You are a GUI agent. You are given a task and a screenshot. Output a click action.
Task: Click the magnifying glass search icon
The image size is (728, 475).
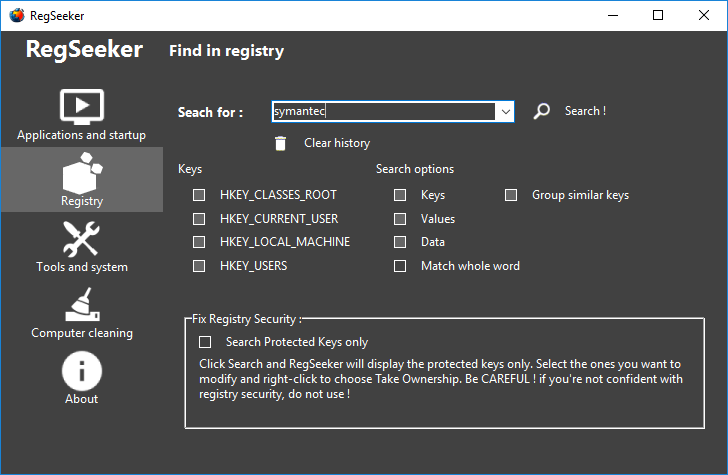point(541,111)
